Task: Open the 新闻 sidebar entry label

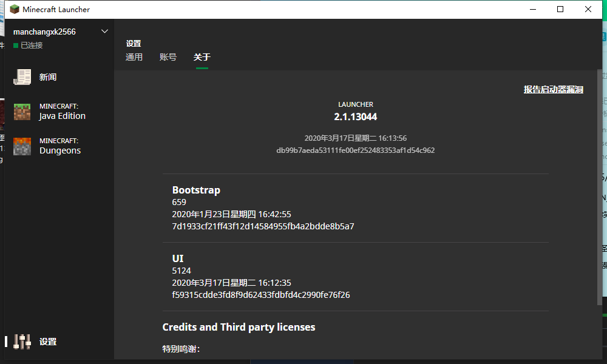Action: [47, 77]
